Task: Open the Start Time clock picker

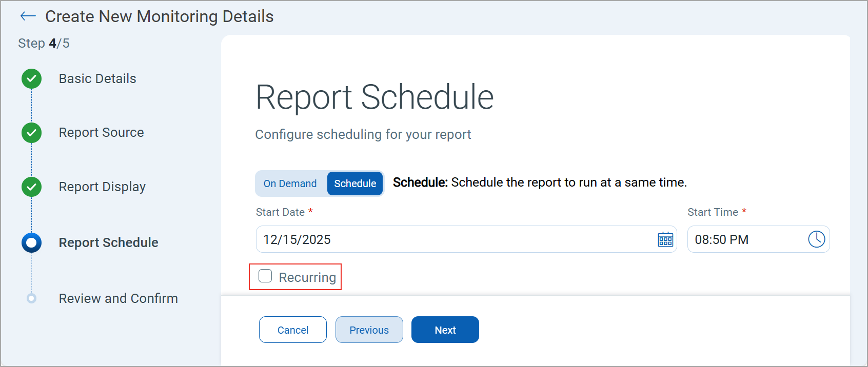Action: (x=816, y=239)
